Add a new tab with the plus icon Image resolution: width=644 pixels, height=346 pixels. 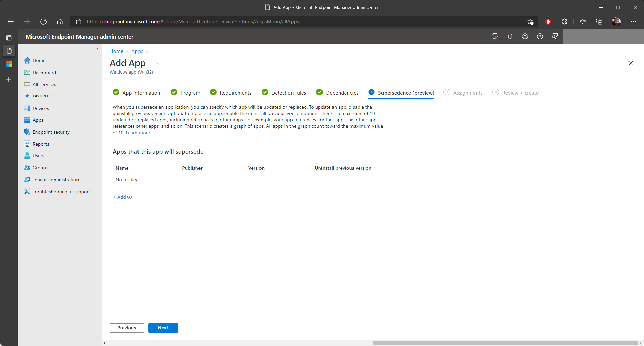(x=9, y=80)
